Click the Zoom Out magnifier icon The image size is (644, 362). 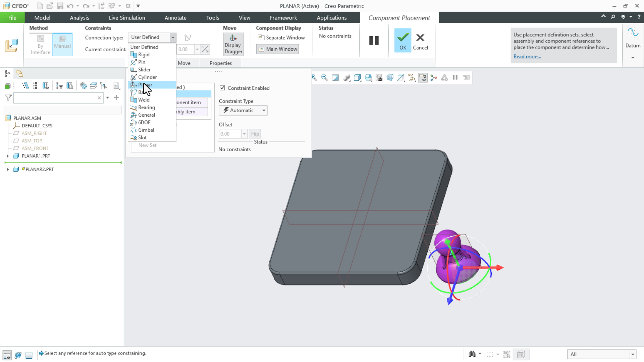coord(324,78)
